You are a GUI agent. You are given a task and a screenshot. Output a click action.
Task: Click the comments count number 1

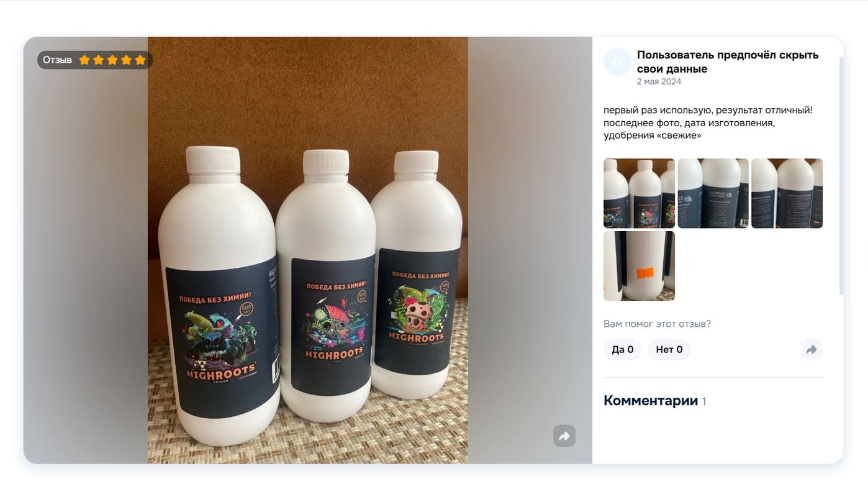point(704,402)
